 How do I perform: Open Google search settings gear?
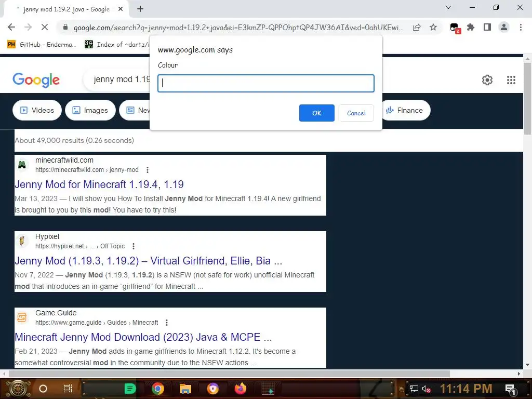[487, 80]
